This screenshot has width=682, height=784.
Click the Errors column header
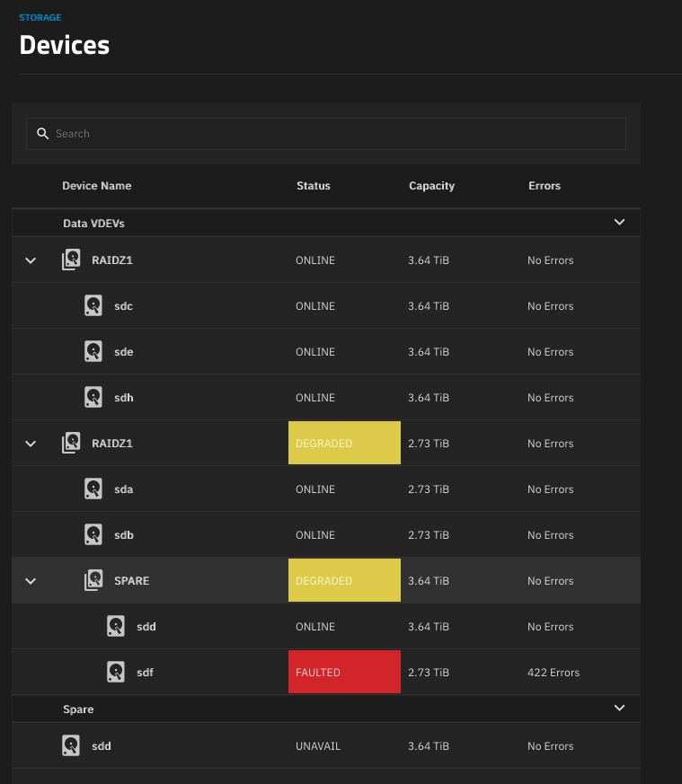[x=545, y=186]
